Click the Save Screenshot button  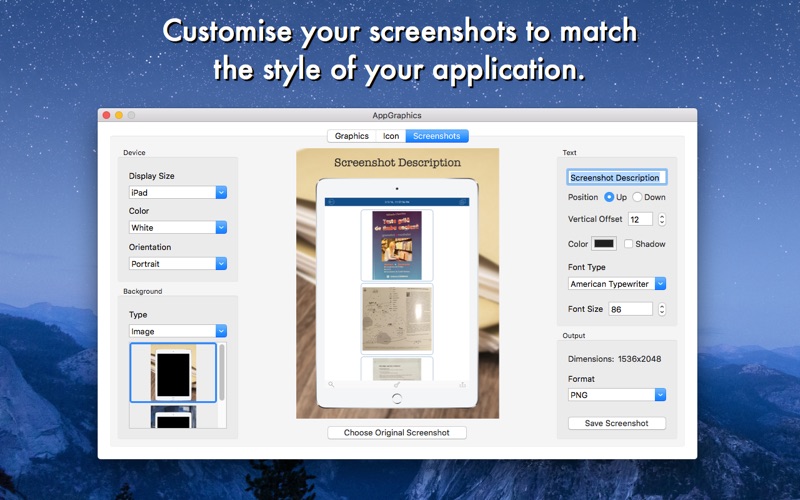[x=616, y=423]
